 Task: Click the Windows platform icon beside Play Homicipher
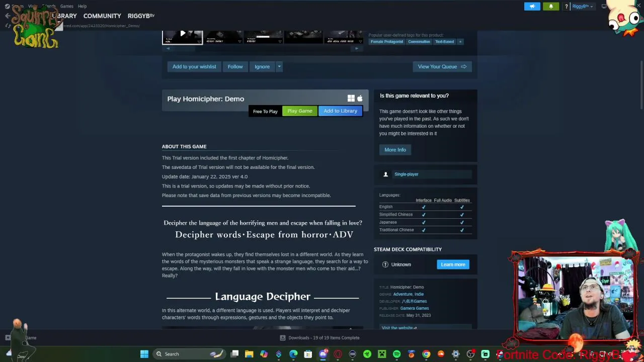(351, 99)
